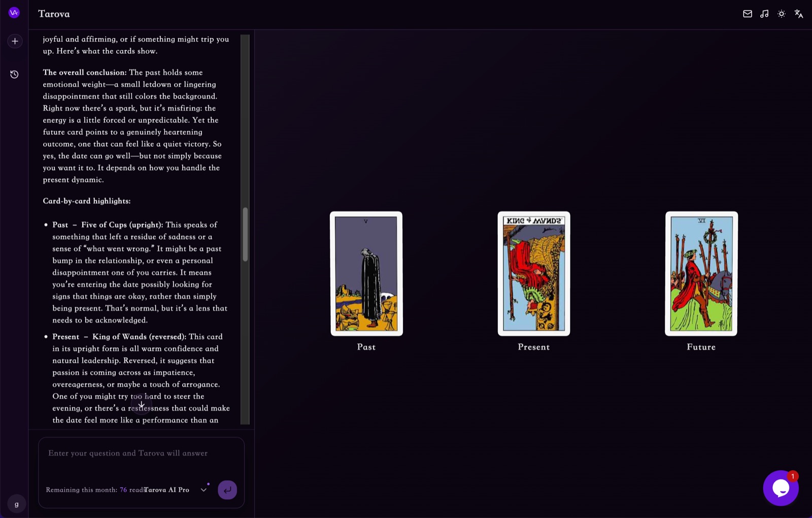Image resolution: width=812 pixels, height=518 pixels.
Task: Click 'King of Wands (reversed)' text
Action: click(140, 337)
